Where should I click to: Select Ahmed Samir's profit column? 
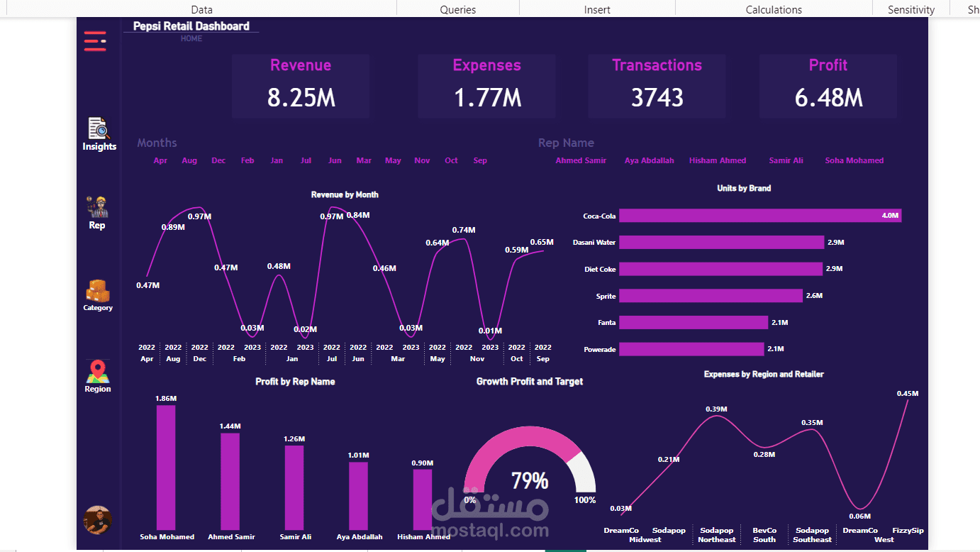click(230, 481)
